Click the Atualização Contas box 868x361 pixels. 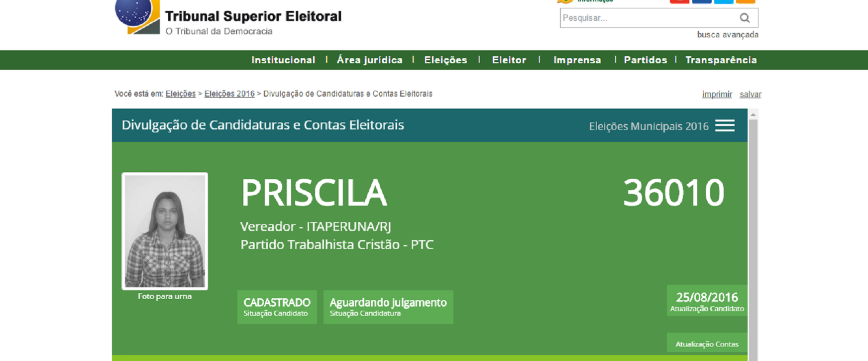(707, 343)
